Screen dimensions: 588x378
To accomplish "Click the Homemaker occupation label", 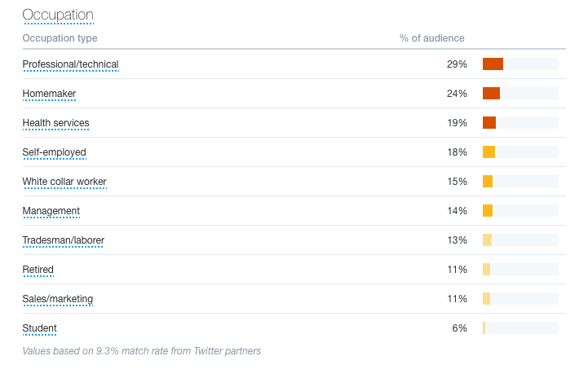I will tap(49, 94).
